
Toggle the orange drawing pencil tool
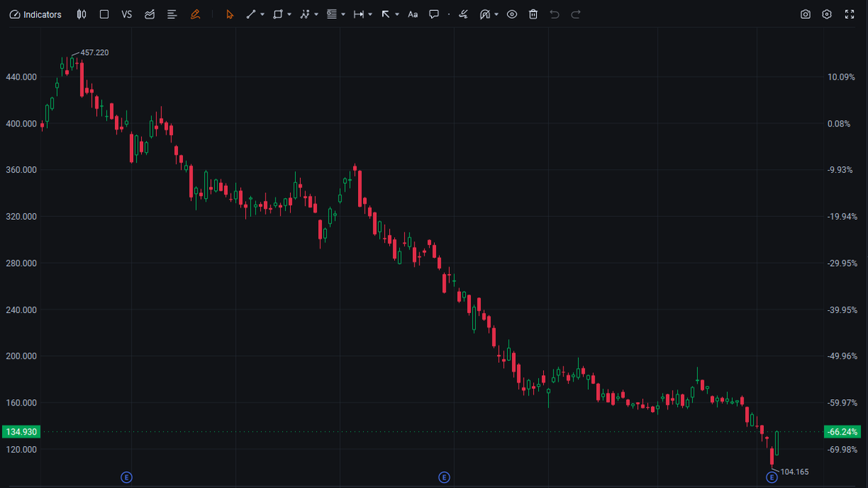[195, 14]
